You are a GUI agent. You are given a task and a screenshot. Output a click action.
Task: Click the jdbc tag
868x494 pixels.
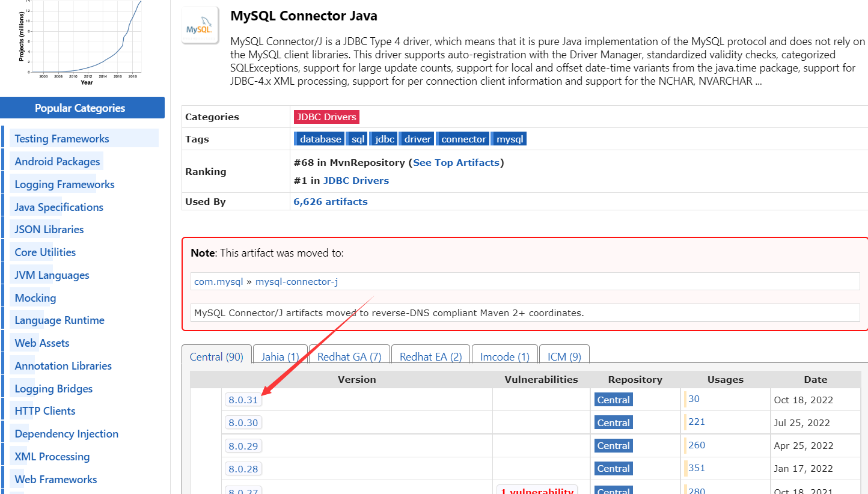pyautogui.click(x=384, y=139)
